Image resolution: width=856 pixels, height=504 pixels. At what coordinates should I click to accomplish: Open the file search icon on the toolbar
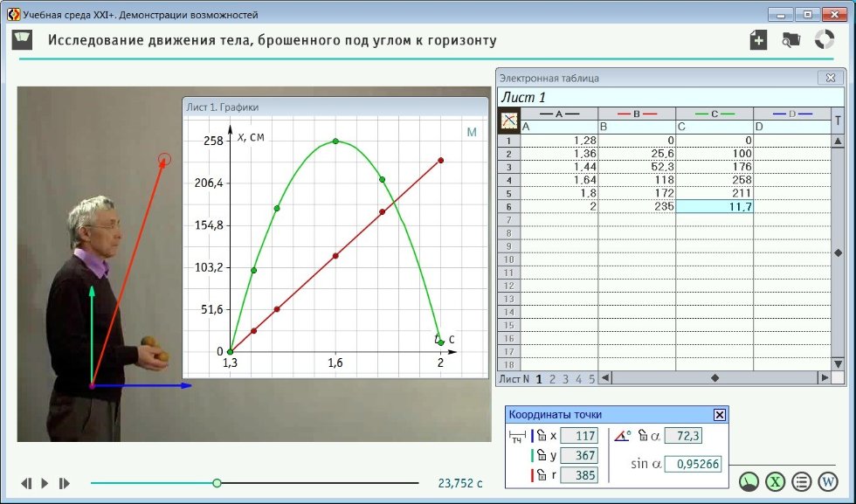[x=791, y=38]
